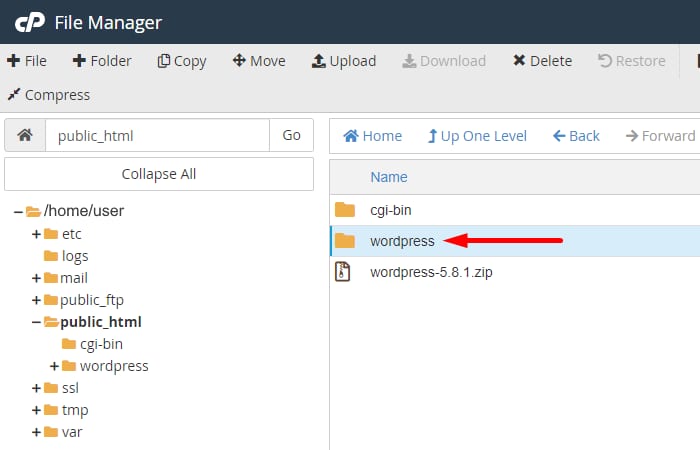Click the Delete toolbar button
This screenshot has height=450, width=700.
point(542,61)
